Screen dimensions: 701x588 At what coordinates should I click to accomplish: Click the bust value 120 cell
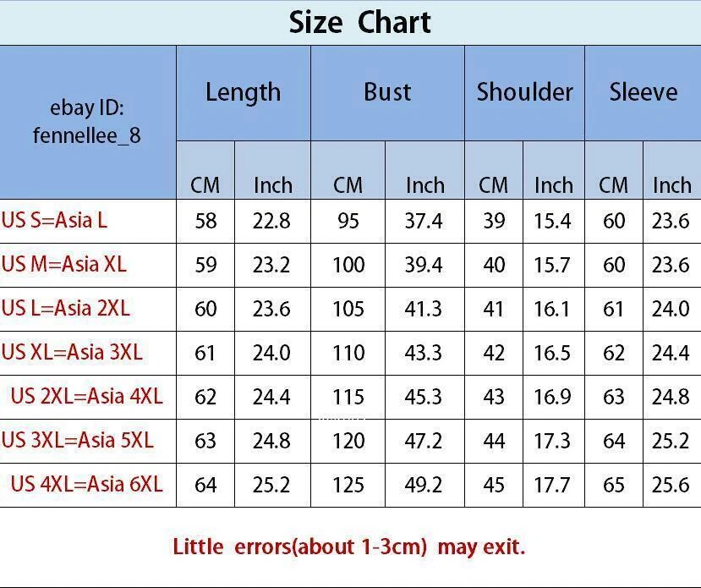coord(348,442)
